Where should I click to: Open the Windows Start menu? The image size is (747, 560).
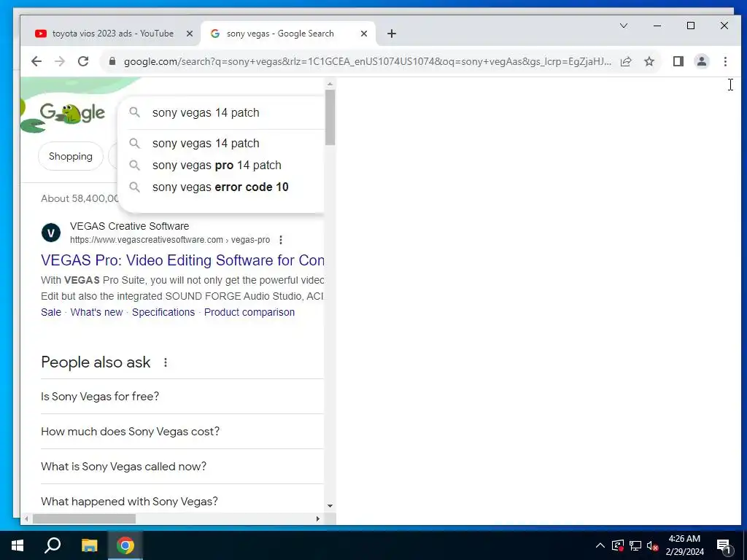pos(18,545)
